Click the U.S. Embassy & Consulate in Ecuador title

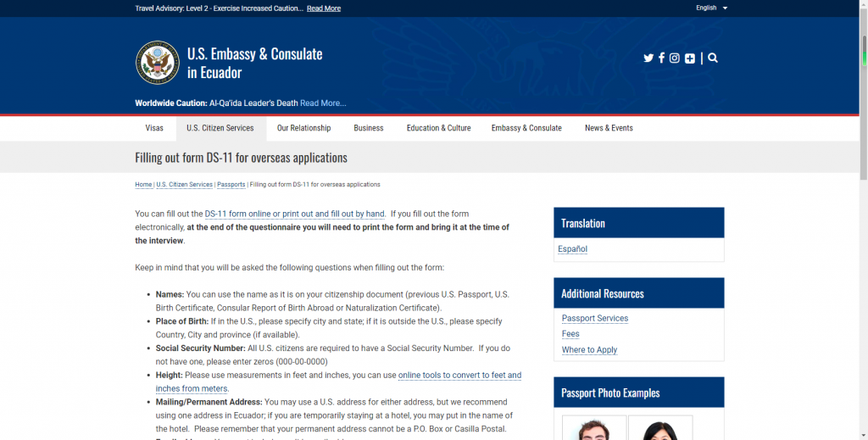click(x=254, y=63)
